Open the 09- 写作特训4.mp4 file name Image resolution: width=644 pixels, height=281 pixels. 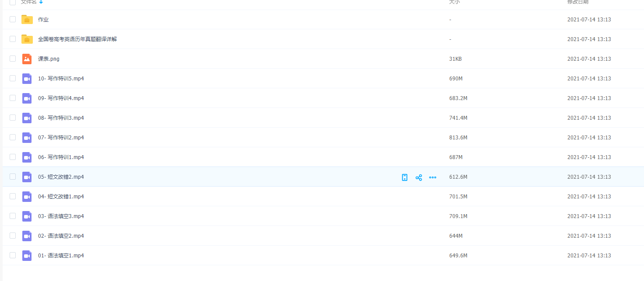click(61, 98)
